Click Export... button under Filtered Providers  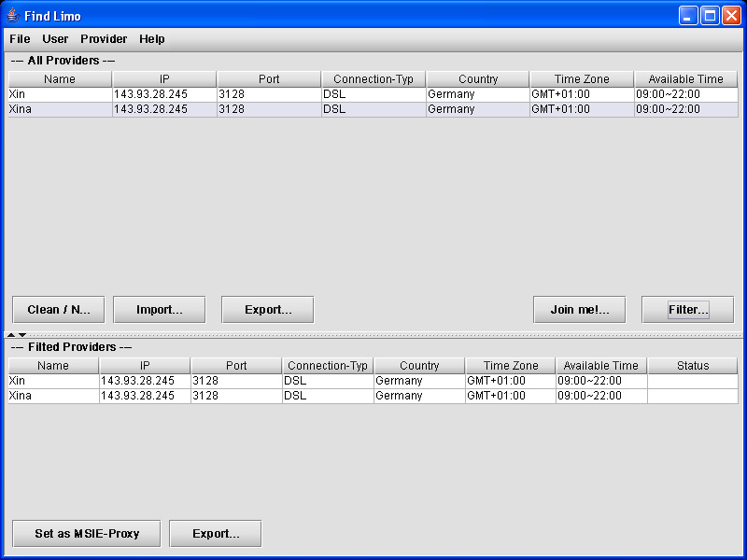(215, 534)
